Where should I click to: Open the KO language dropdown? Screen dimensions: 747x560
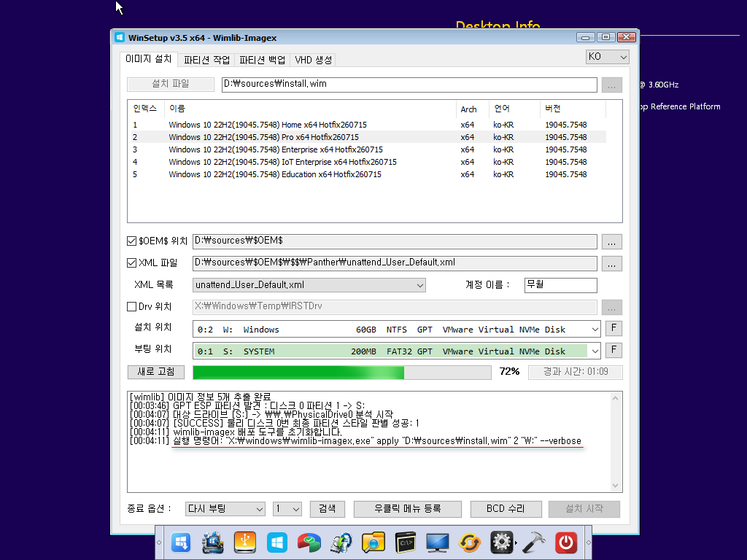(608, 57)
